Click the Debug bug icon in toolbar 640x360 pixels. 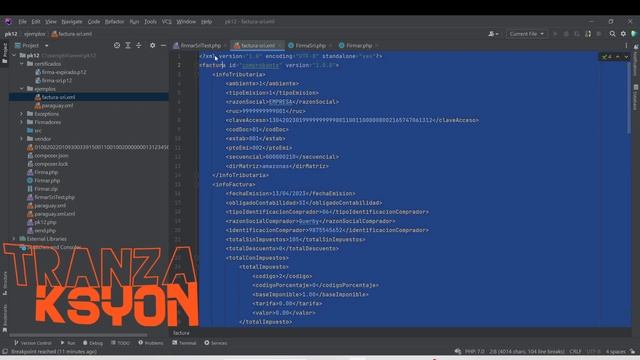(x=566, y=34)
